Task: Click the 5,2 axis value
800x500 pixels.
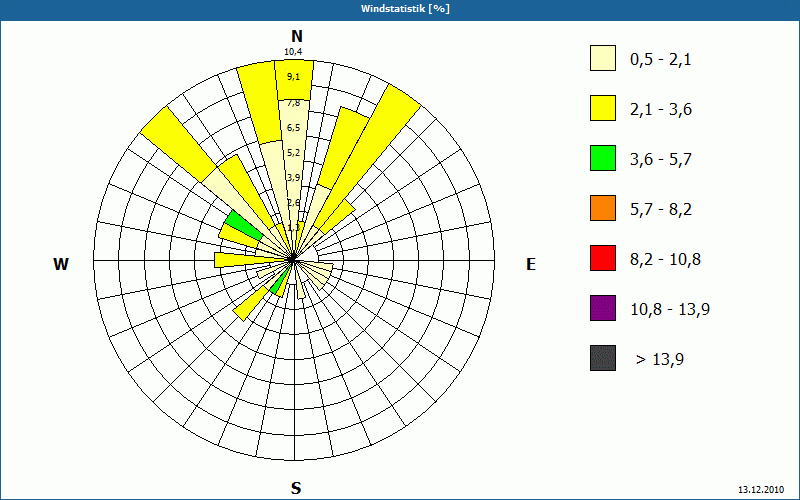Action: coord(293,153)
